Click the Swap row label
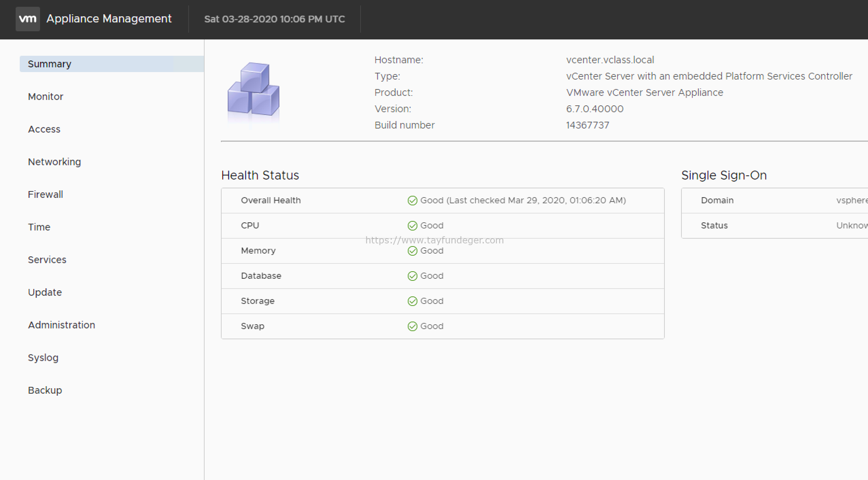868x480 pixels. (253, 326)
